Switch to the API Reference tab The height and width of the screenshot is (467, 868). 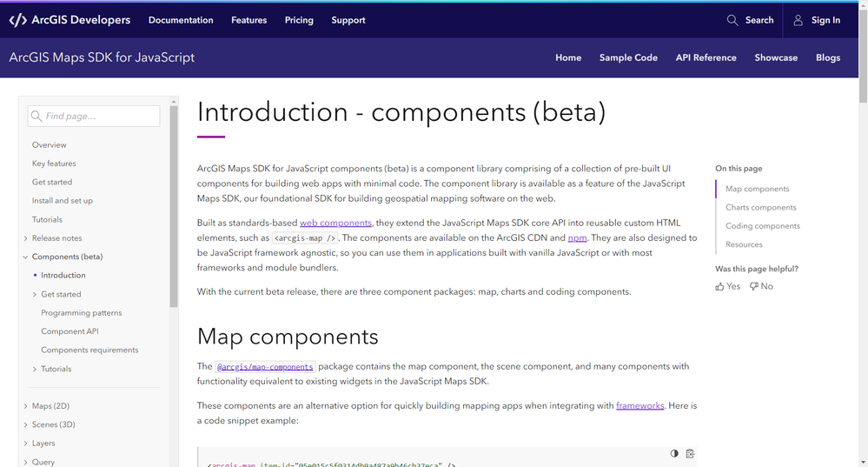(x=706, y=57)
